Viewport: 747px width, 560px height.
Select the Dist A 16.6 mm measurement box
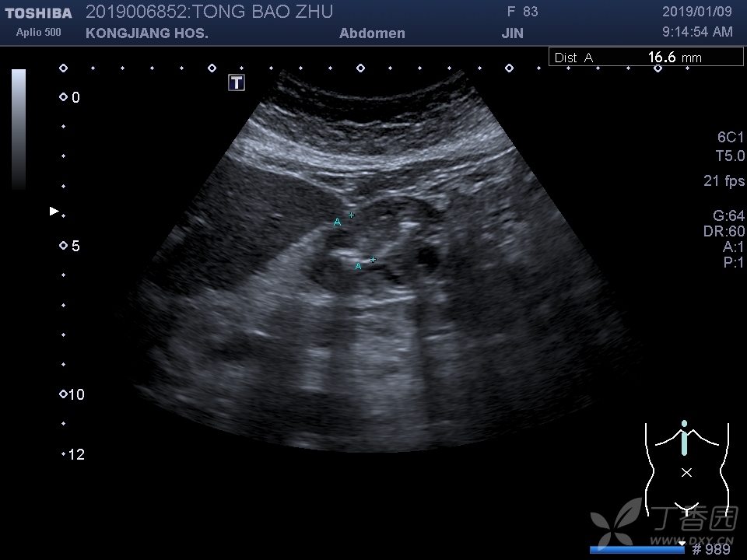point(646,57)
